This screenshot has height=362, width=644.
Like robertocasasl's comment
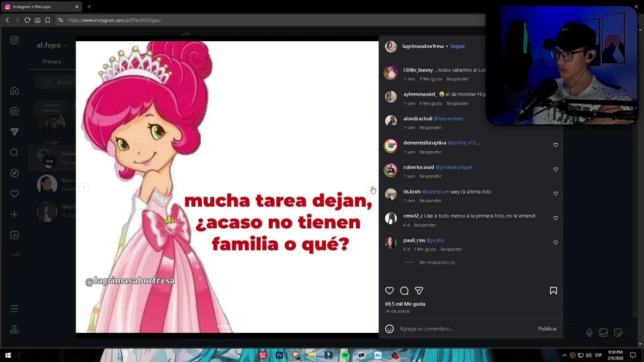click(x=555, y=169)
